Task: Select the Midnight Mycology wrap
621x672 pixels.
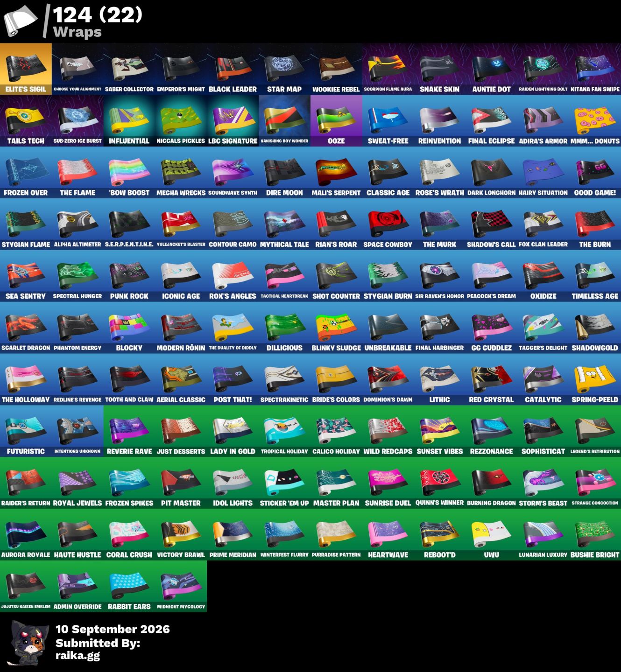Action: click(181, 587)
